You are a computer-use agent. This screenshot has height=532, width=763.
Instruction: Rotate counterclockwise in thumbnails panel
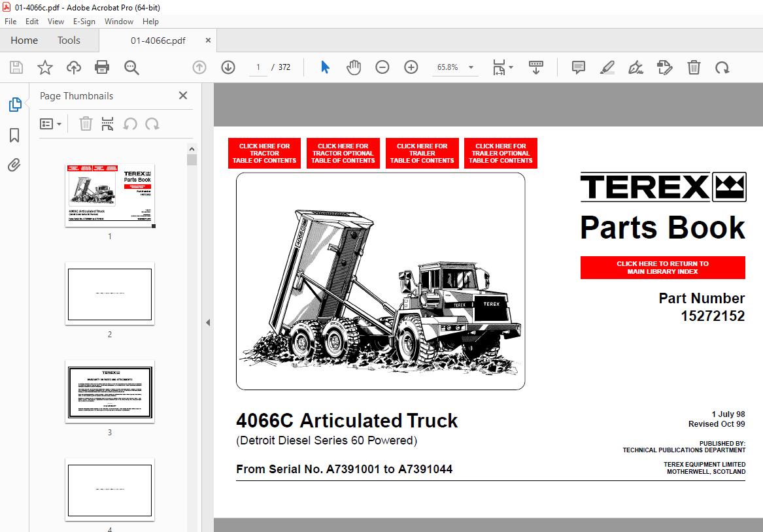click(130, 124)
